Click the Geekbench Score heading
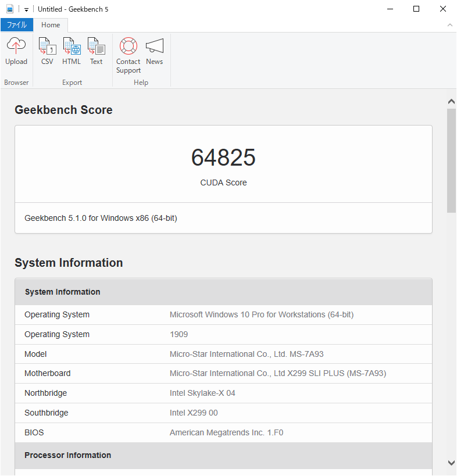This screenshot has height=476, width=457. pos(63,110)
